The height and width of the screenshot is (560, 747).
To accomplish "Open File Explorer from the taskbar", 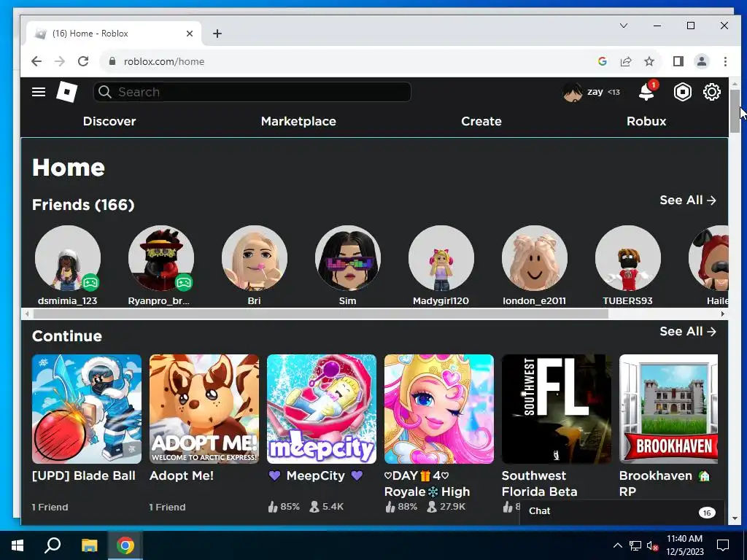I will 89,545.
